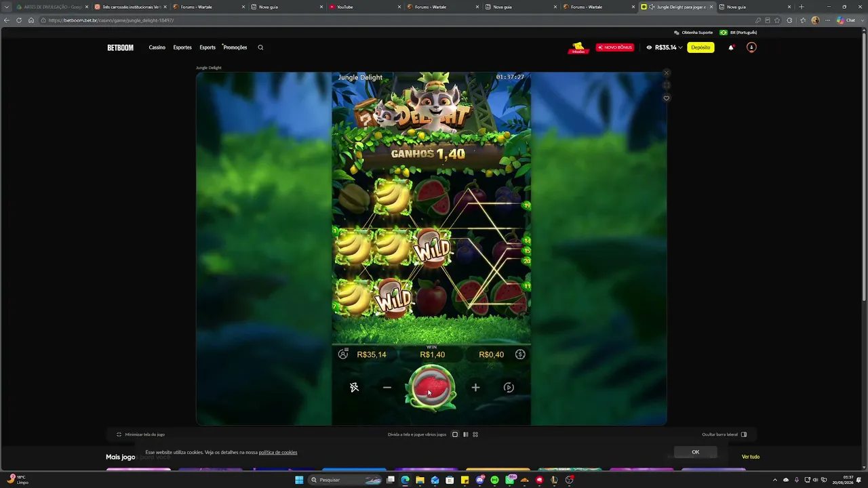Open the browser Chat sidebar button
868x488 pixels.
point(846,20)
